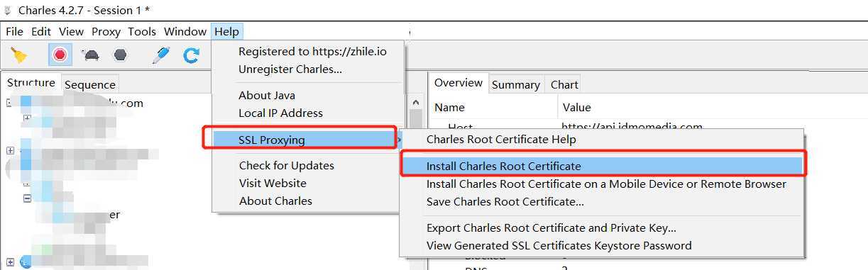Open the Window menu

coord(185,31)
